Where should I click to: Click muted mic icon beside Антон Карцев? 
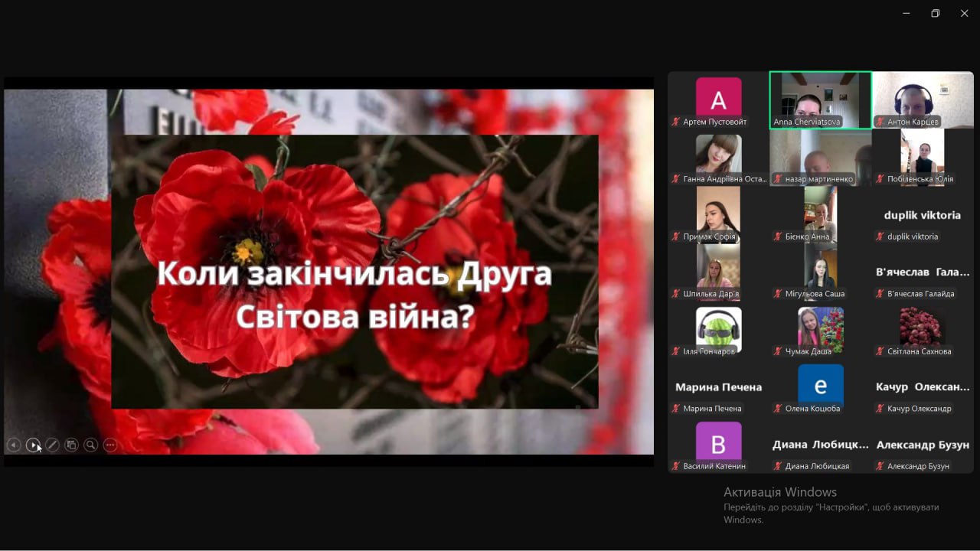(x=880, y=122)
